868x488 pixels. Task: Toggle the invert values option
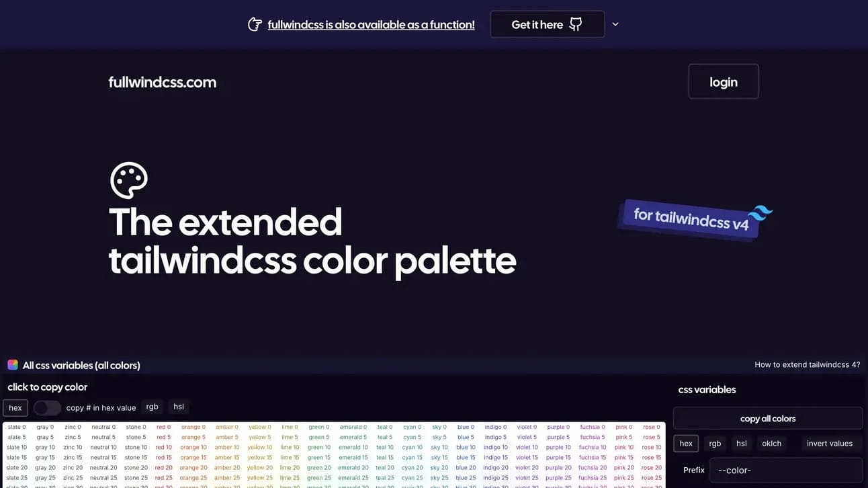pos(830,444)
